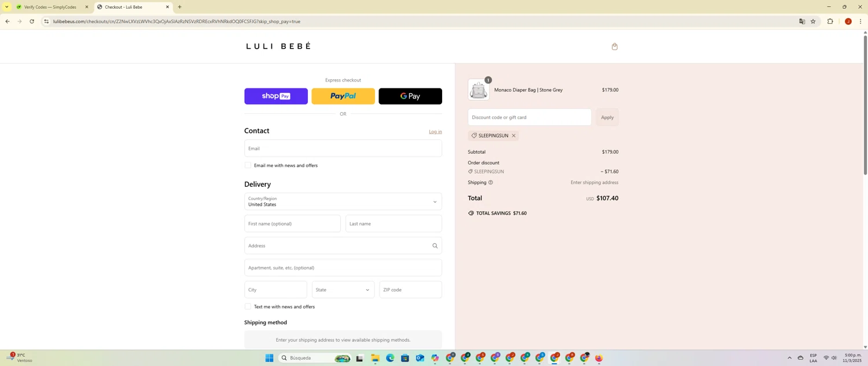The height and width of the screenshot is (366, 868).
Task: Click the page vertical scrollbar
Action: coord(865,104)
